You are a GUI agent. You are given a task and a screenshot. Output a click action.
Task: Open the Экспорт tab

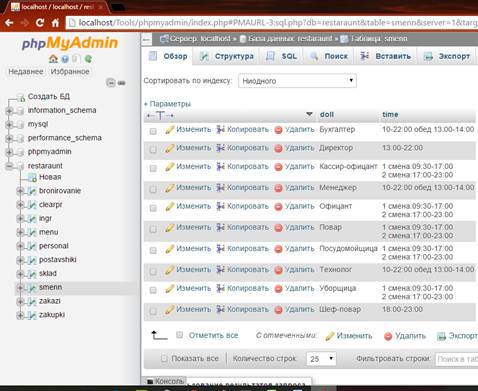447,56
